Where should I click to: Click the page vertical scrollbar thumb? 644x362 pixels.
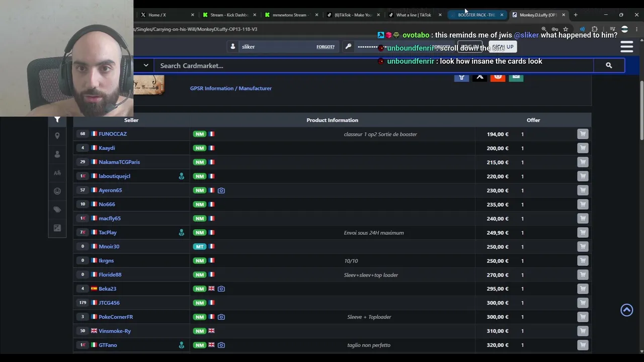pos(641,111)
